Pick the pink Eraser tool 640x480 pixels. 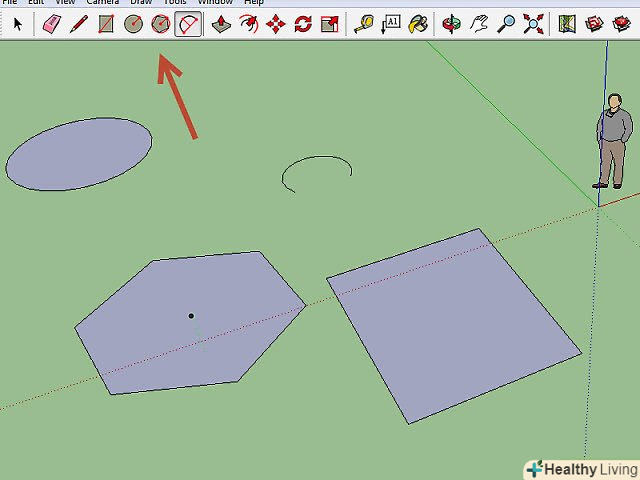[52, 24]
